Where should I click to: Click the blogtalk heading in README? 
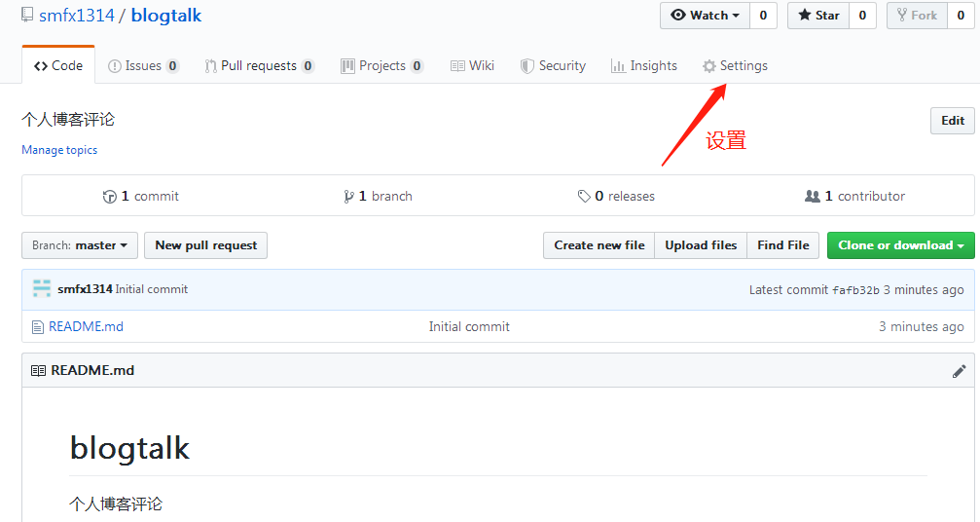(x=129, y=448)
